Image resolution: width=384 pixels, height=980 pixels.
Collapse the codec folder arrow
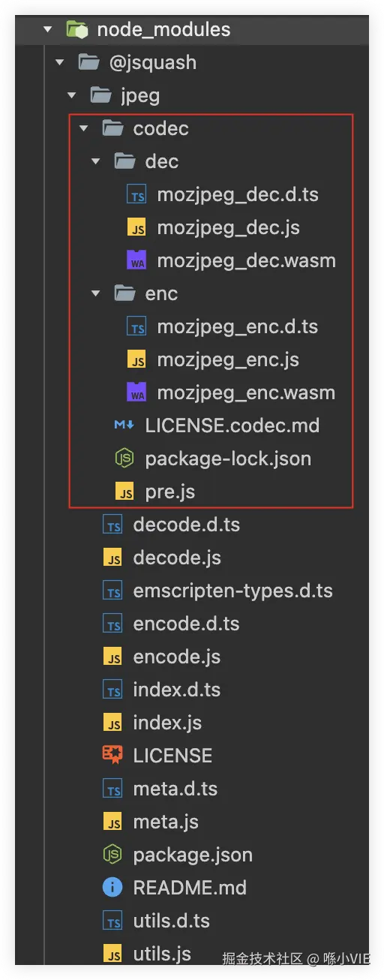[84, 129]
